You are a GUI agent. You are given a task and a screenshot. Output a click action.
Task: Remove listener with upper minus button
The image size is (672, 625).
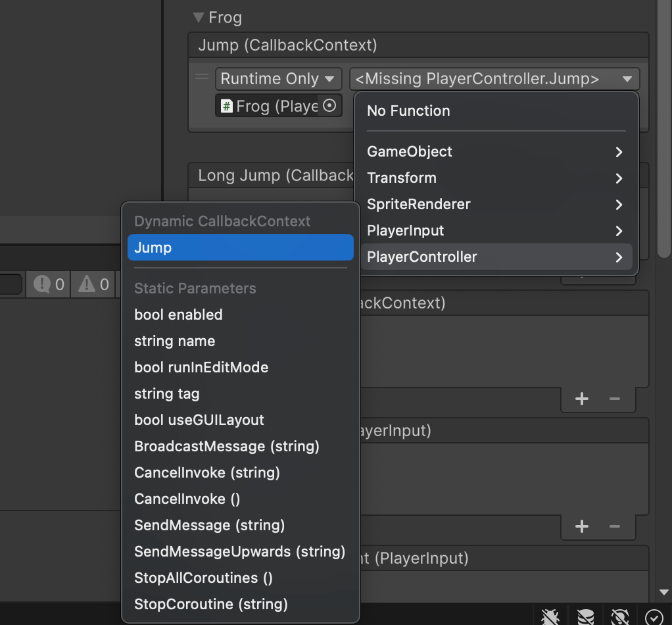tap(615, 399)
